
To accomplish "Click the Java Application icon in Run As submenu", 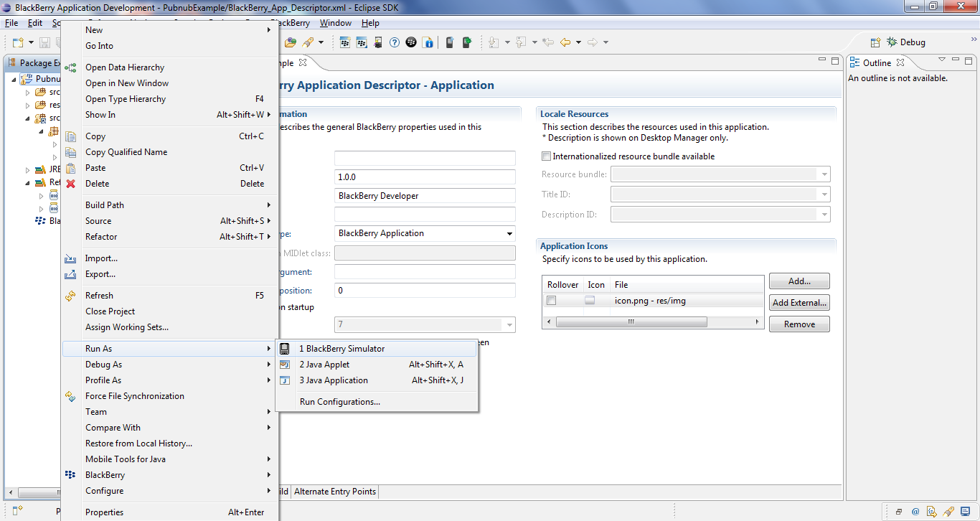I will pyautogui.click(x=285, y=380).
